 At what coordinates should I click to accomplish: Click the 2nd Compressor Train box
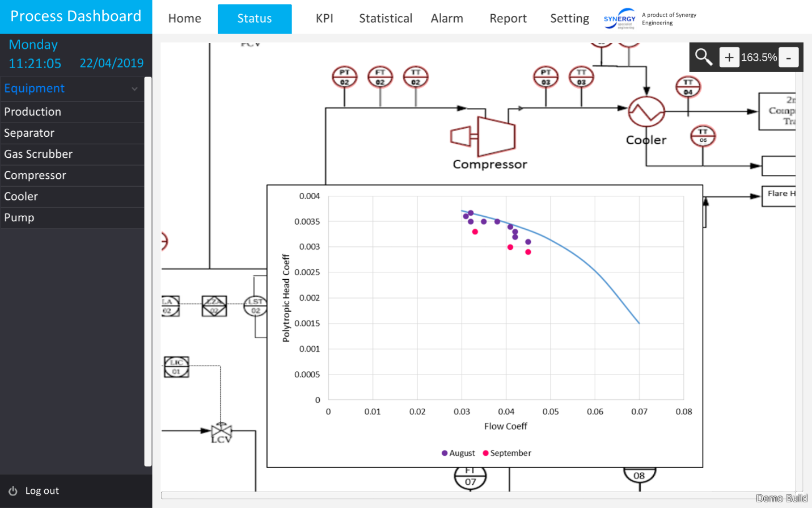coord(777,111)
